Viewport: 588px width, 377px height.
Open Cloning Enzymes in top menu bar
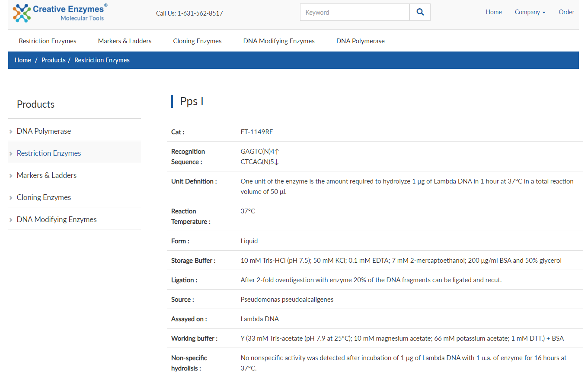197,41
